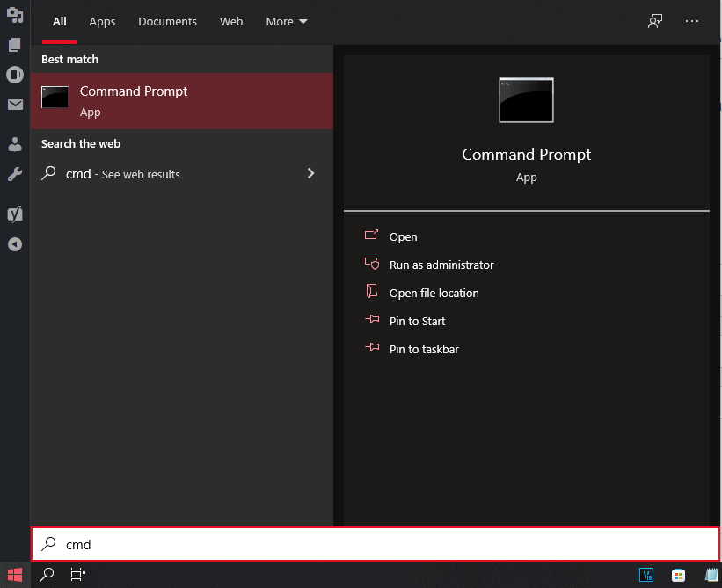Open the search feedback icon
Image resolution: width=722 pixels, height=588 pixels.
pyautogui.click(x=655, y=21)
